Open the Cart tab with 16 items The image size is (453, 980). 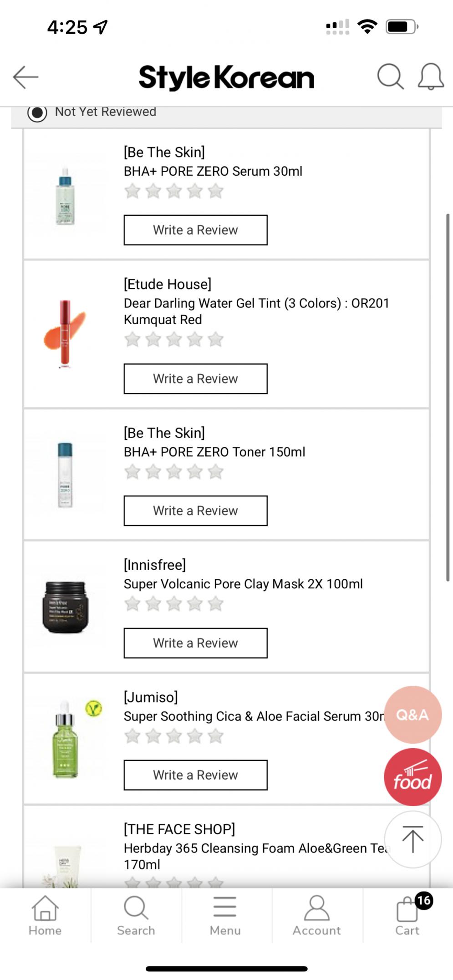(x=407, y=914)
